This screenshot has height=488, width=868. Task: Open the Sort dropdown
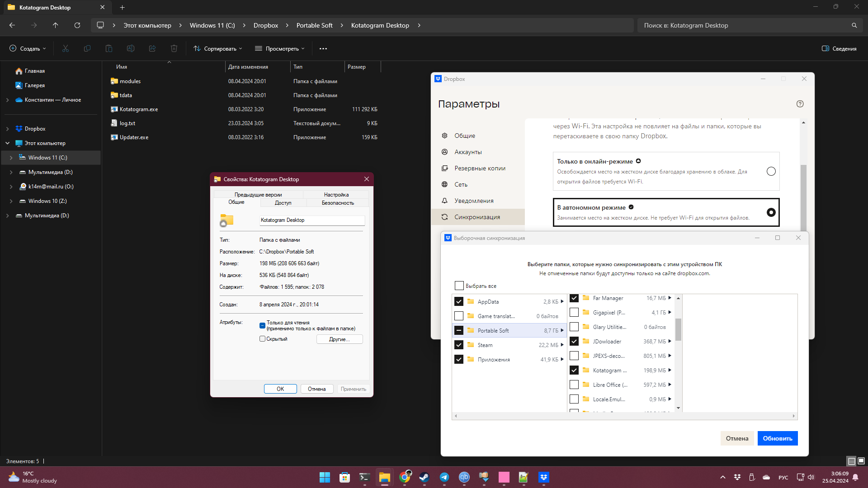218,48
